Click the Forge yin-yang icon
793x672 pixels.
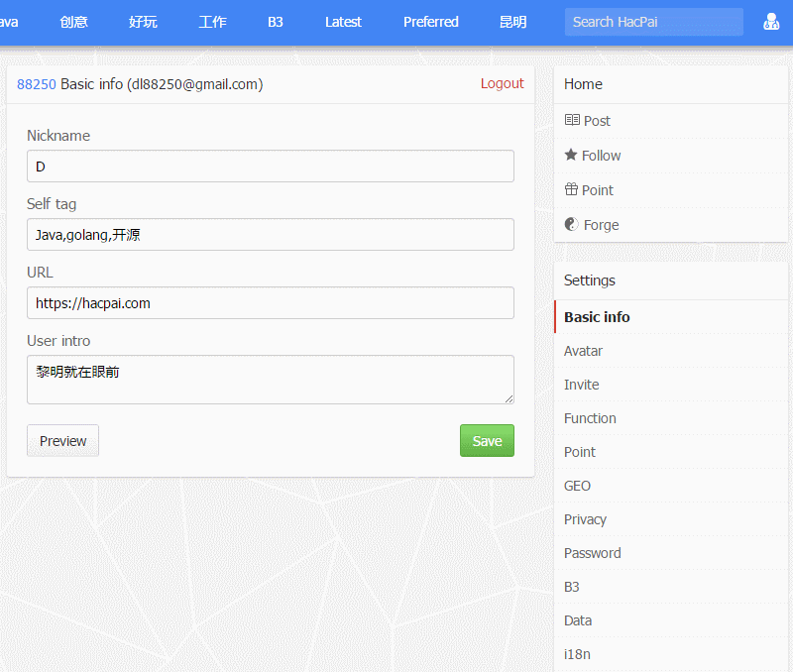(x=572, y=224)
